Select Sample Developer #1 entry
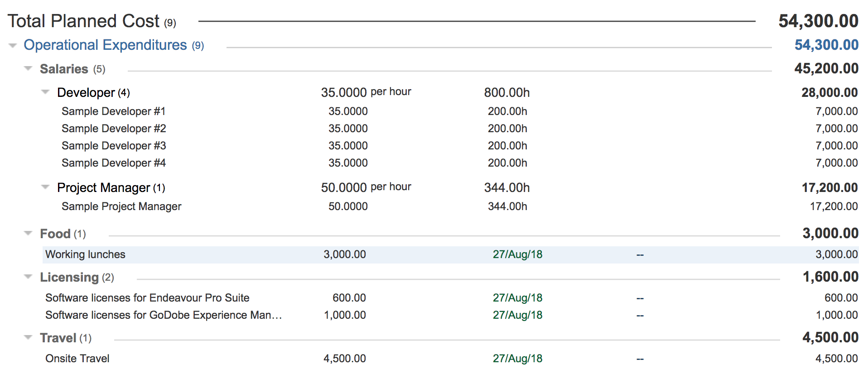Screen dimensions: 868x374 [x=113, y=111]
